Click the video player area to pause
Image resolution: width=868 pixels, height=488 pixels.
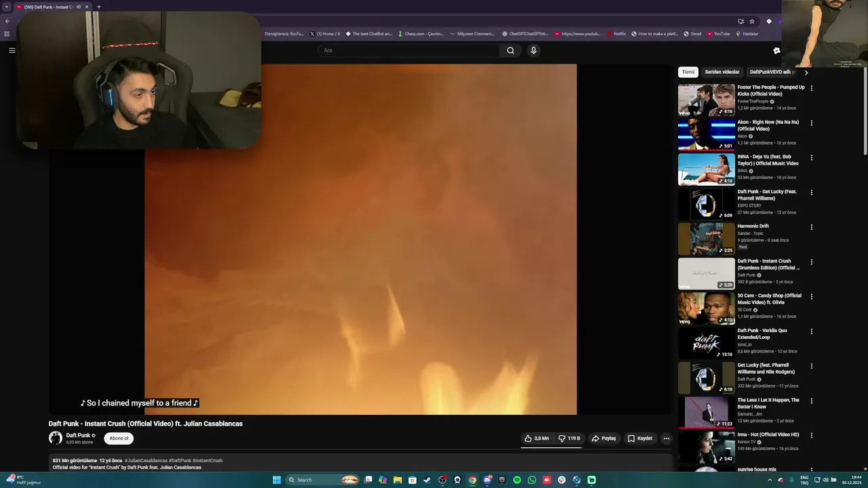[361, 239]
